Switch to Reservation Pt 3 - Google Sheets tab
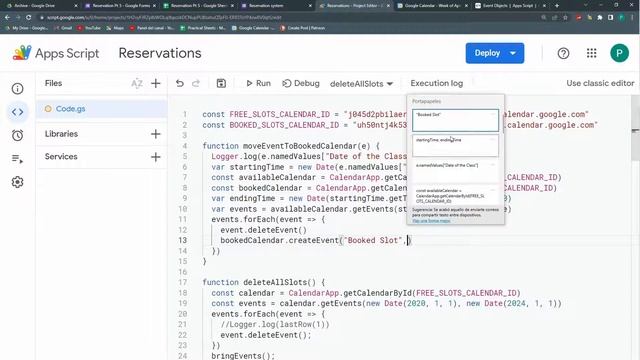640x360 pixels. [x=199, y=6]
